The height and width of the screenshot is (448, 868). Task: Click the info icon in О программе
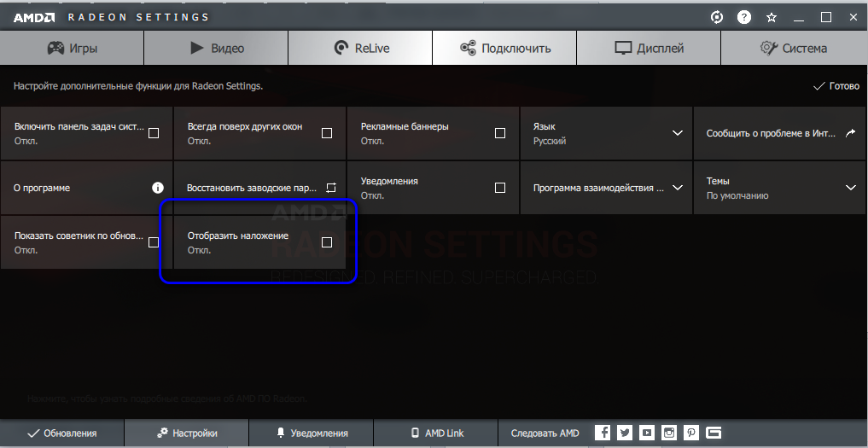[x=158, y=188]
